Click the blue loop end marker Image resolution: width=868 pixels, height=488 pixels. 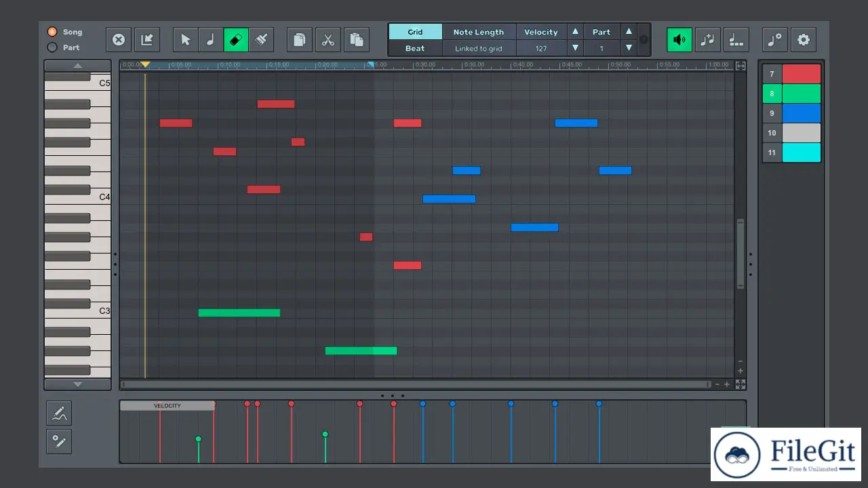tap(370, 64)
